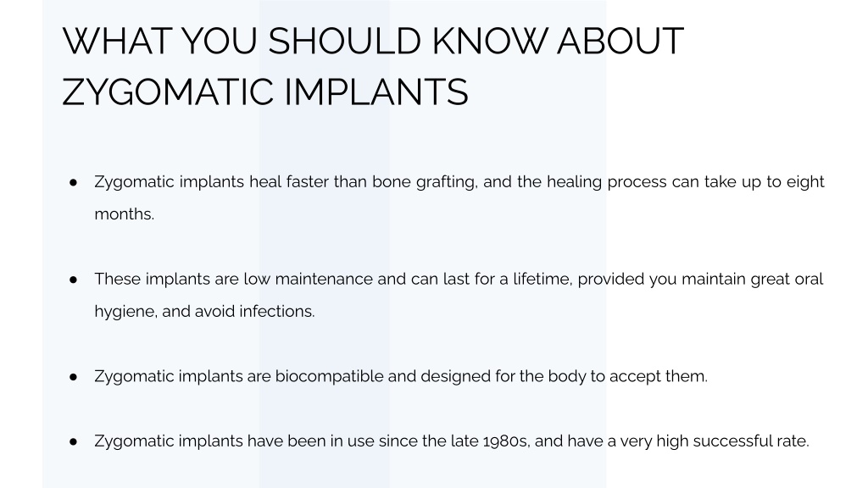Click the phrase 'successful rate.' in last bullet
Viewport: 868px width, 488px height.
pos(751,441)
